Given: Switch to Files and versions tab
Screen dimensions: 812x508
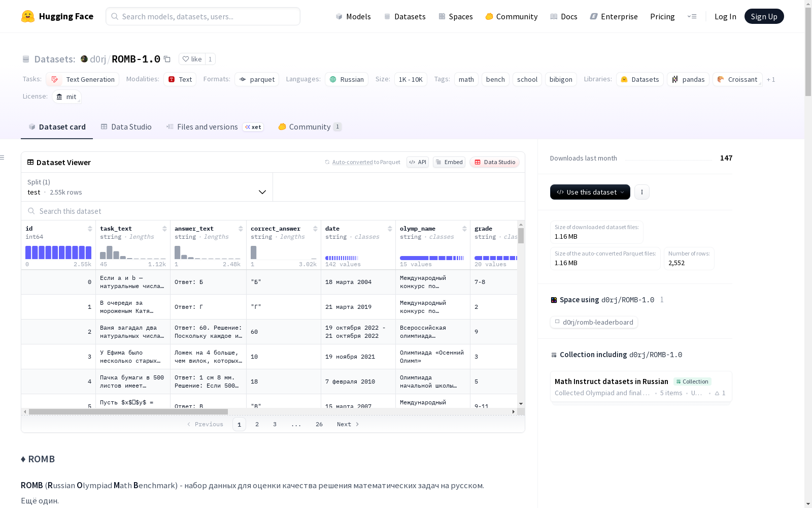Looking at the screenshot, I should pyautogui.click(x=215, y=127).
